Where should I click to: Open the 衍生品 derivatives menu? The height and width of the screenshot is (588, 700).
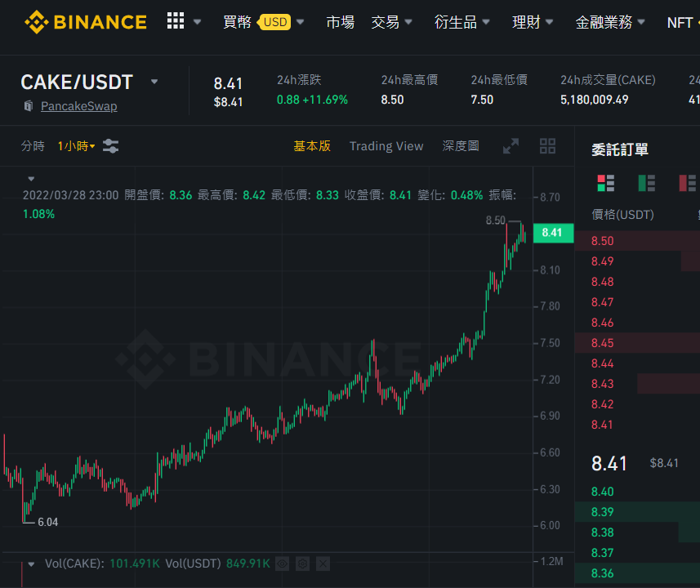456,22
